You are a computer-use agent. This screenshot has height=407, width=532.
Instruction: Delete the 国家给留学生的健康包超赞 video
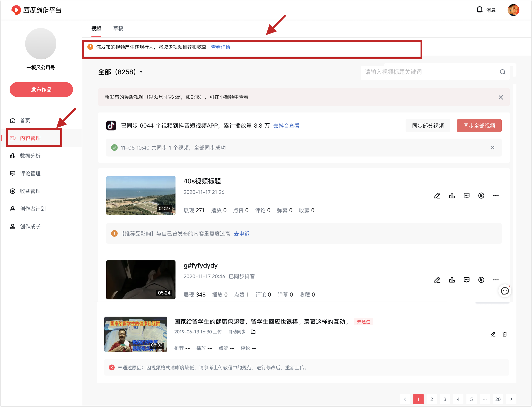coord(505,334)
